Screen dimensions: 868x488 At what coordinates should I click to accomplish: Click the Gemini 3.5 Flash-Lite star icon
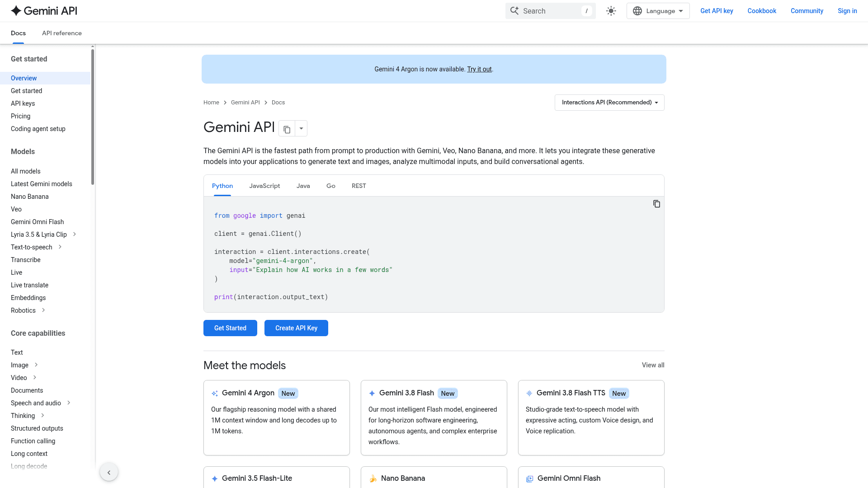pos(215,479)
